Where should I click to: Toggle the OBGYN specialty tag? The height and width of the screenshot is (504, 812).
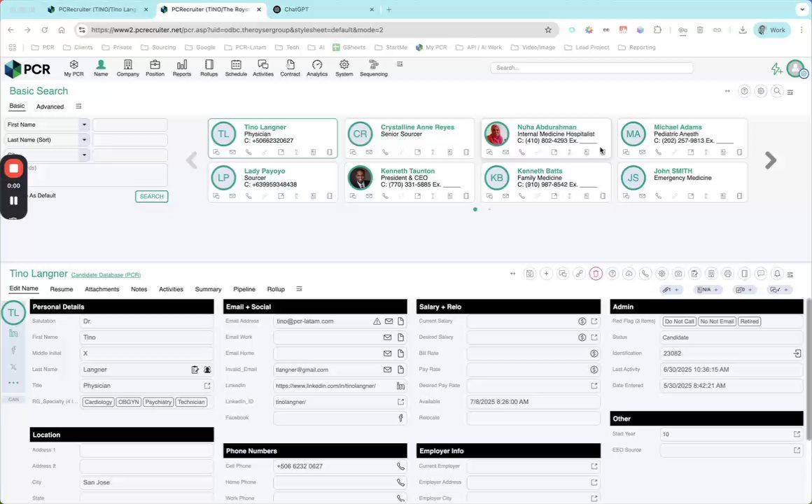click(128, 402)
